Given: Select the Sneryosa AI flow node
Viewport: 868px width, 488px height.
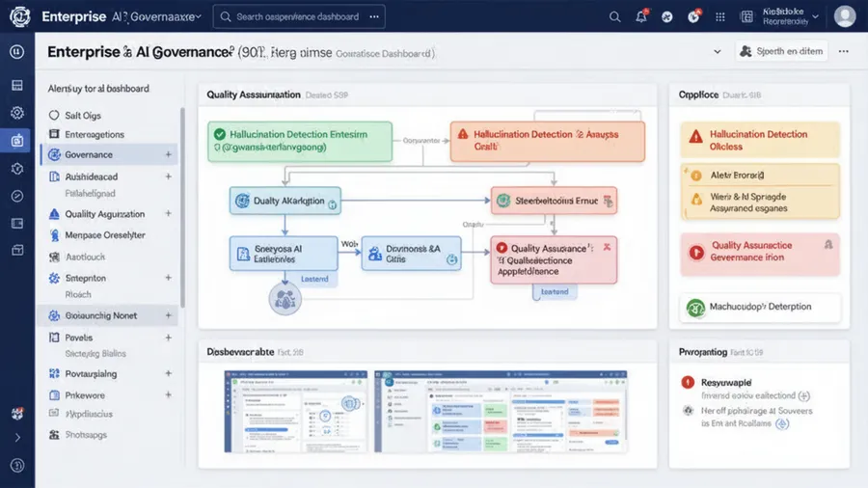Looking at the screenshot, I should coord(284,254).
